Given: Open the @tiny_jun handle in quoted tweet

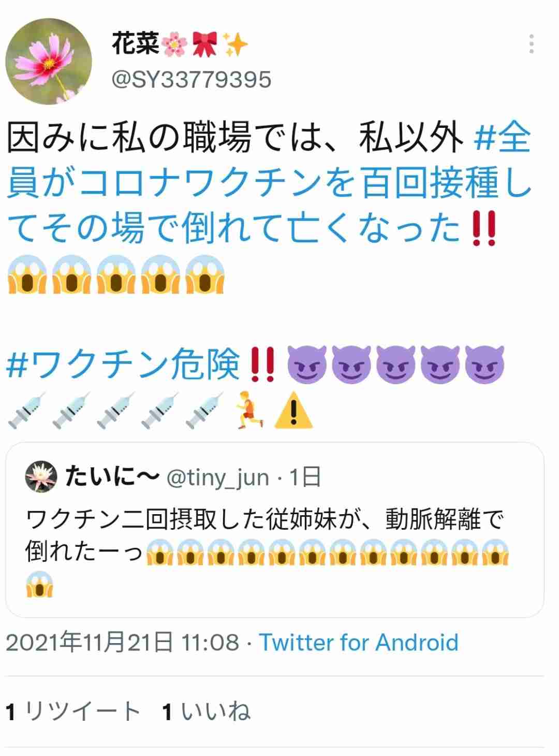Looking at the screenshot, I should (x=218, y=478).
